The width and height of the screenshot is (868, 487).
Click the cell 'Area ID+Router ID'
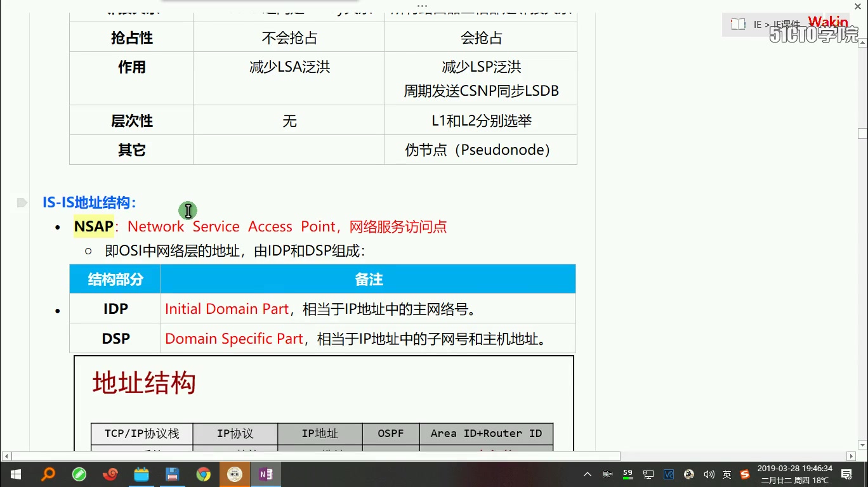[x=486, y=434]
